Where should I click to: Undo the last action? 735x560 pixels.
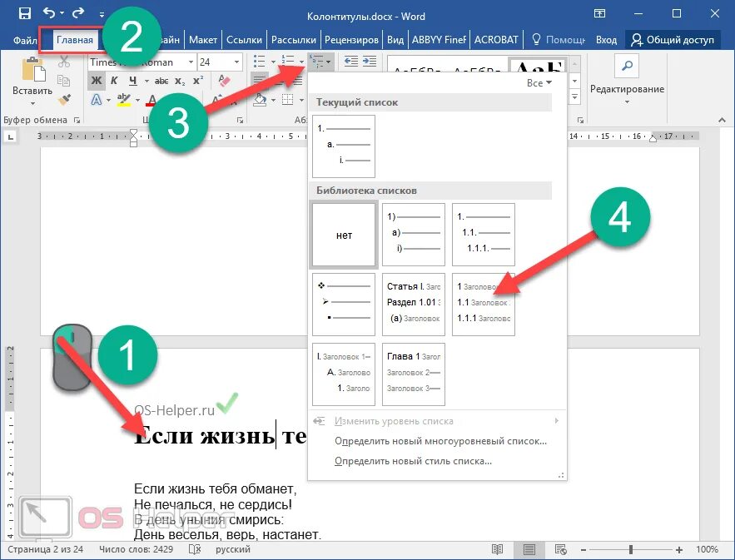point(49,12)
